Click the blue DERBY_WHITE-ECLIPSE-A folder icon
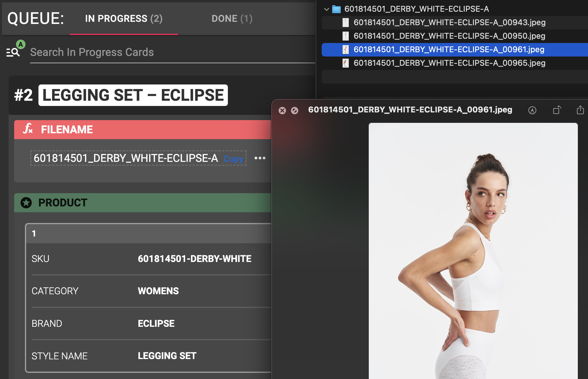Image resolution: width=588 pixels, height=379 pixels. coord(336,9)
